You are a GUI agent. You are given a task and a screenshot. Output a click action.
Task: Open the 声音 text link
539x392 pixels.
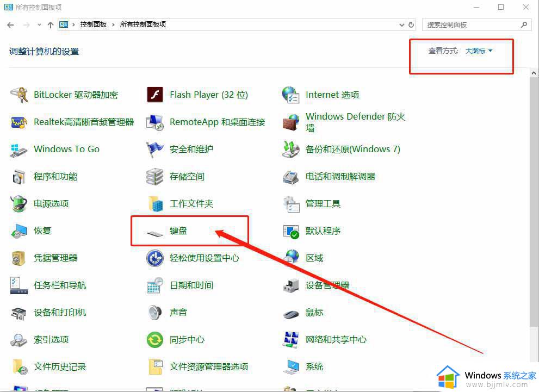[x=178, y=312]
